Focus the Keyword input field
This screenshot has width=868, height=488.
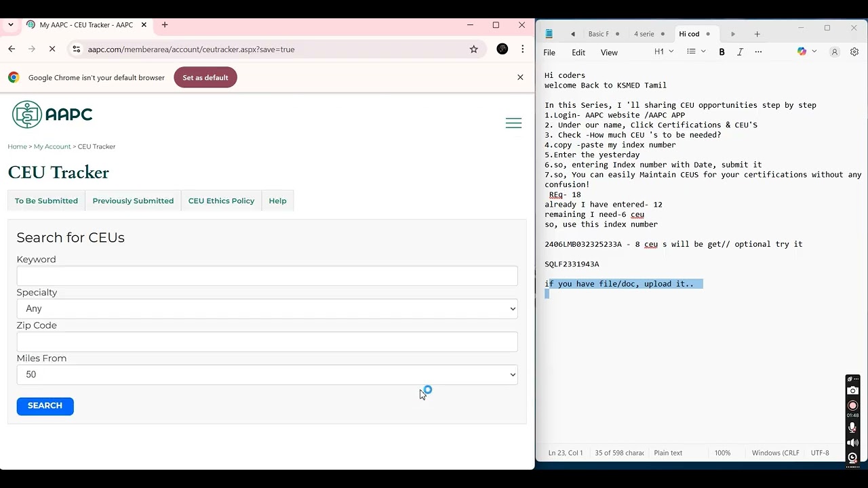[x=267, y=276]
